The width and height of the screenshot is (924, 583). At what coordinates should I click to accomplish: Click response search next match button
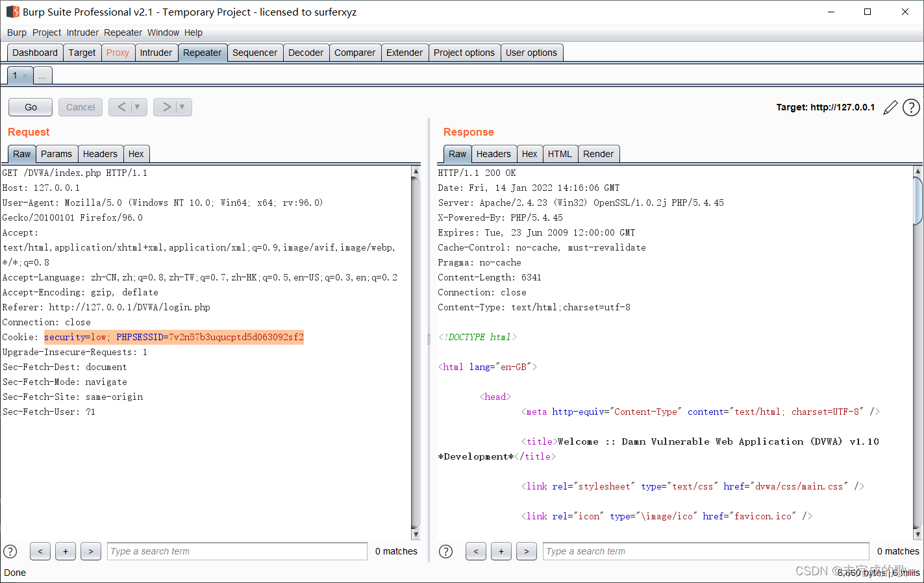tap(527, 551)
